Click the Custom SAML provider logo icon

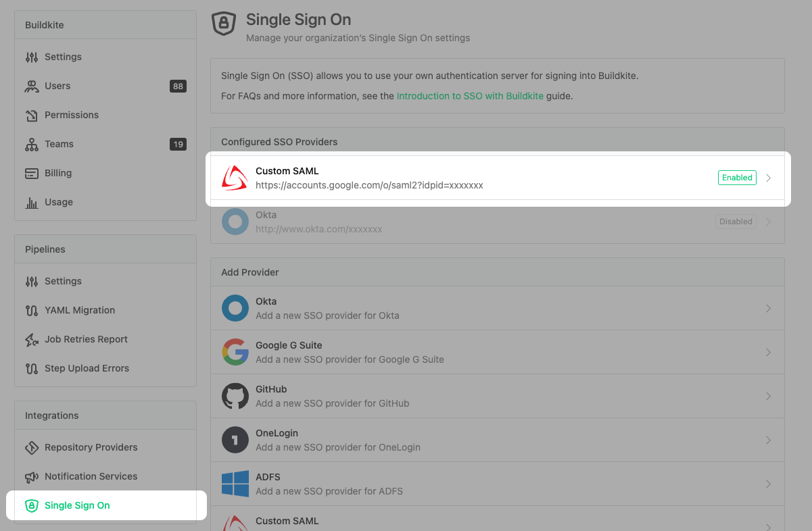point(234,178)
